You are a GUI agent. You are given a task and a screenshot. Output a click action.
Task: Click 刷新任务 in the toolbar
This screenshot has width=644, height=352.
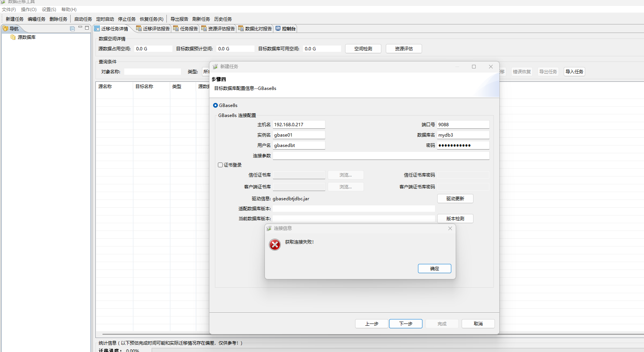[x=201, y=19]
